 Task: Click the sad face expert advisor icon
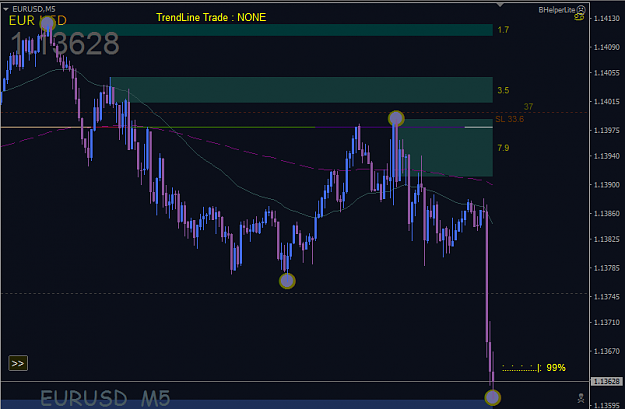click(581, 10)
